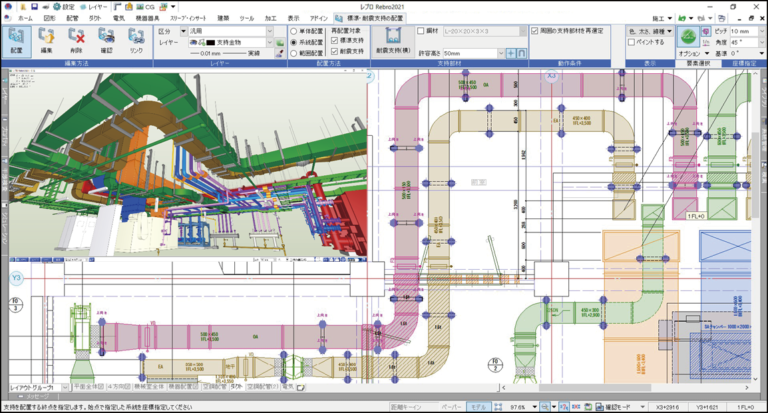This screenshot has width=768, height=413.
Task: Select the 単体配置 radio button
Action: [293, 31]
